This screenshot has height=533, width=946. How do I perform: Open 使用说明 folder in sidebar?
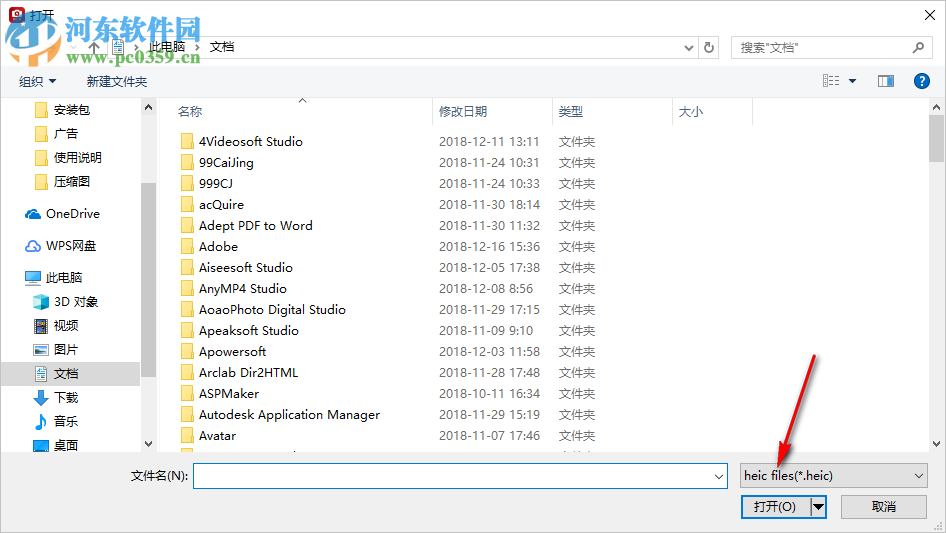(x=68, y=158)
